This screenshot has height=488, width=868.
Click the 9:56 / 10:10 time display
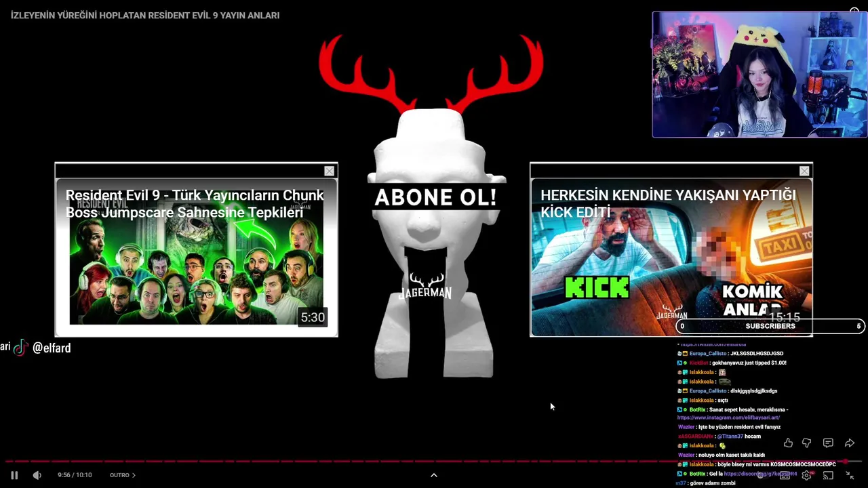point(75,475)
